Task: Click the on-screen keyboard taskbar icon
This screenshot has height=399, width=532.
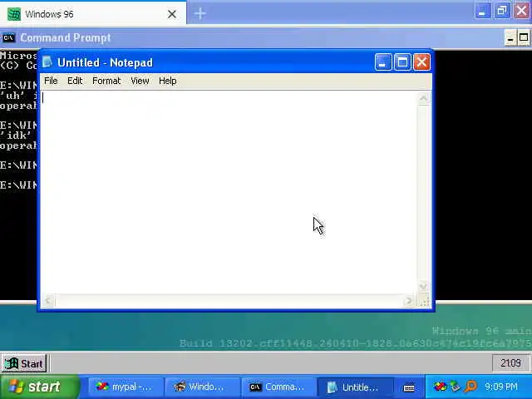Action: (x=409, y=387)
